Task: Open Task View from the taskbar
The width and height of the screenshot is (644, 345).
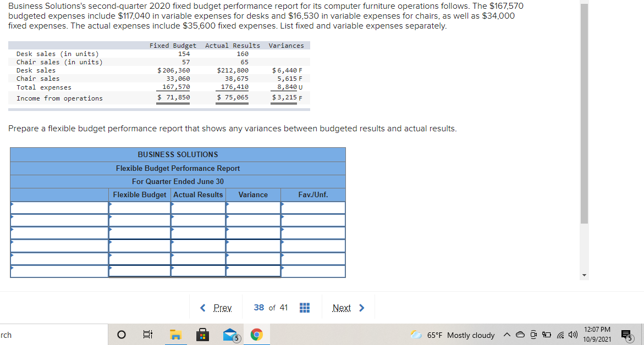Action: point(147,335)
